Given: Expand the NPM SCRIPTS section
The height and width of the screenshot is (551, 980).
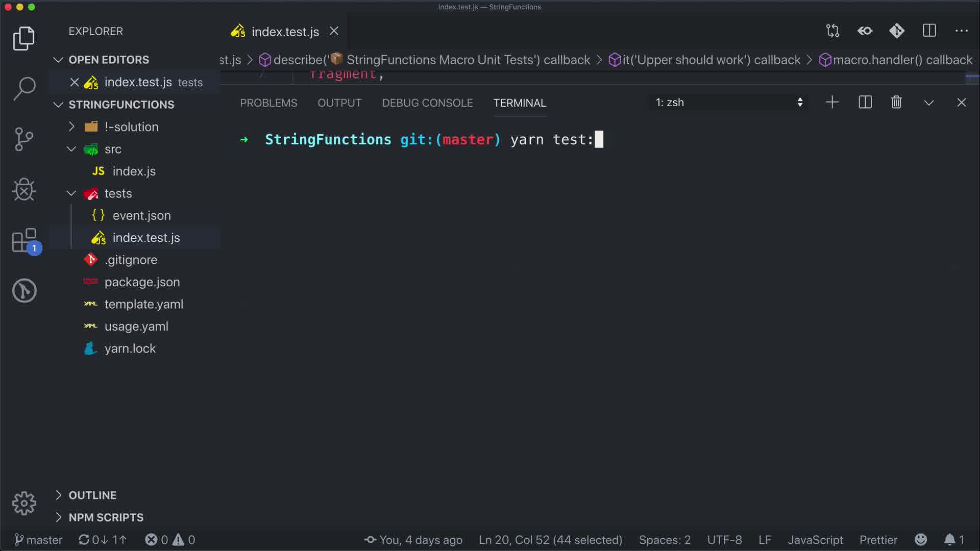Looking at the screenshot, I should (x=106, y=517).
